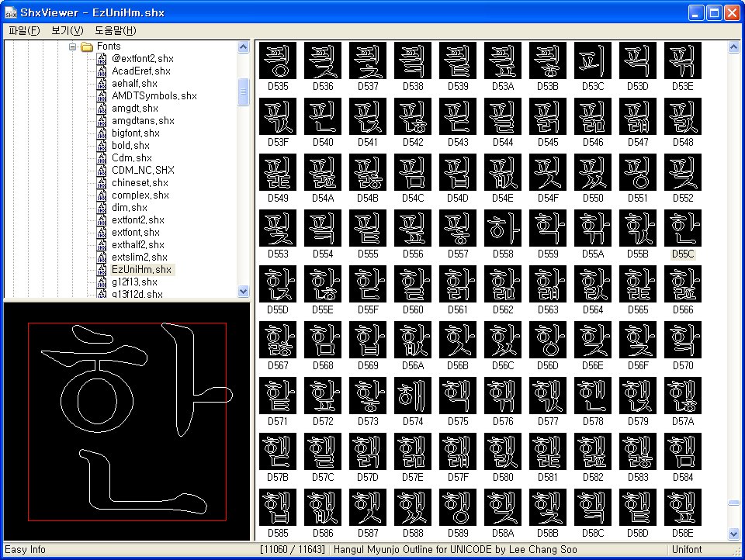Click the glyph grid scrollbar down arrow

point(734,534)
